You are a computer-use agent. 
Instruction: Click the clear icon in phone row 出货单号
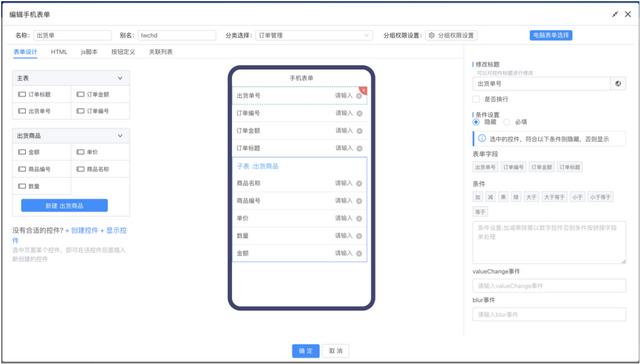tap(359, 96)
